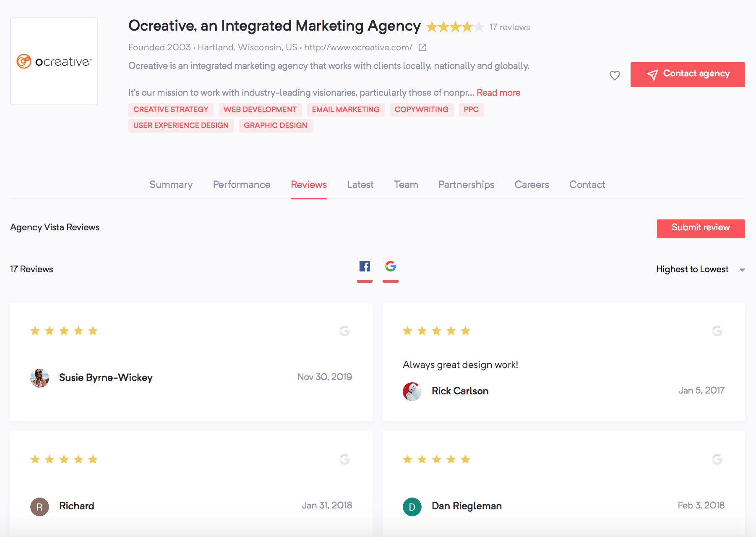Open the Contact tab
This screenshot has width=756, height=537.
click(587, 185)
